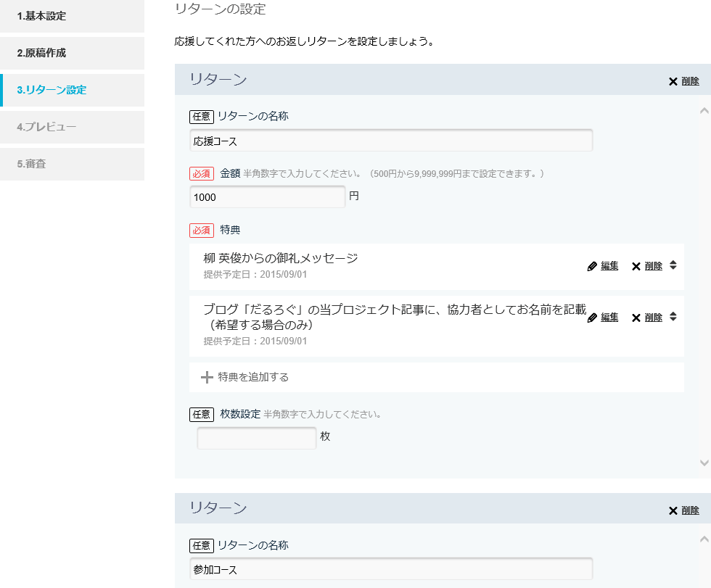Select the 3.リターン設定 step
The image size is (711, 588).
tap(72, 90)
